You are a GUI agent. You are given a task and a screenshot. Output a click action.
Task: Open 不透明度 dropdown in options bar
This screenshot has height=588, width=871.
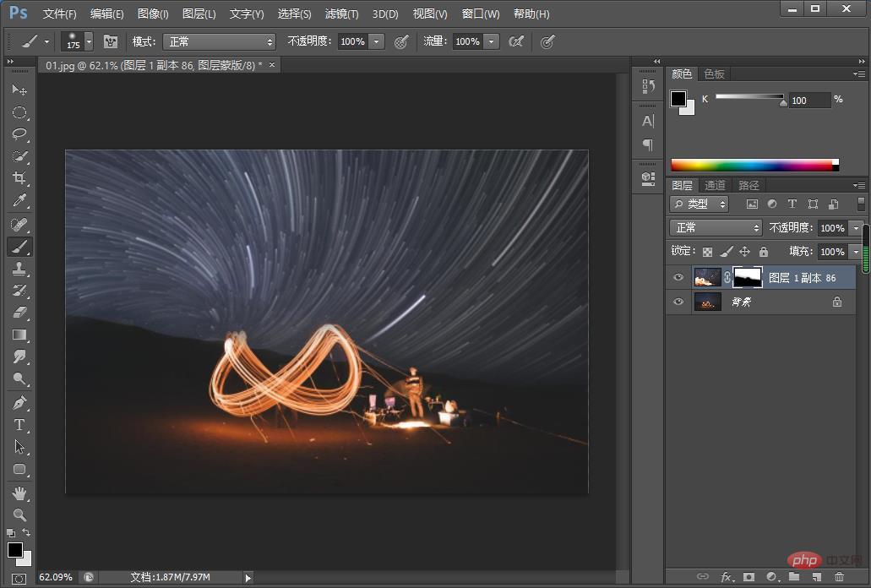click(377, 41)
